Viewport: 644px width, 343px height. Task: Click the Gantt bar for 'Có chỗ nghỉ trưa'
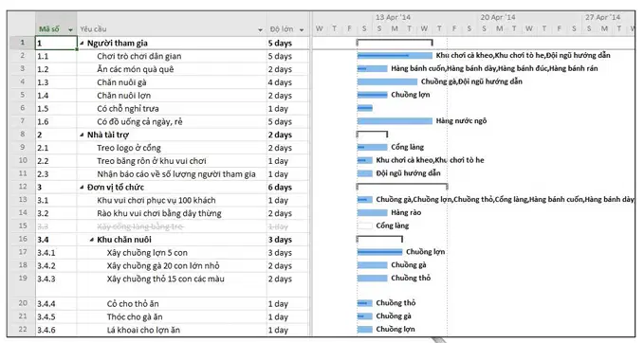pyautogui.click(x=365, y=108)
